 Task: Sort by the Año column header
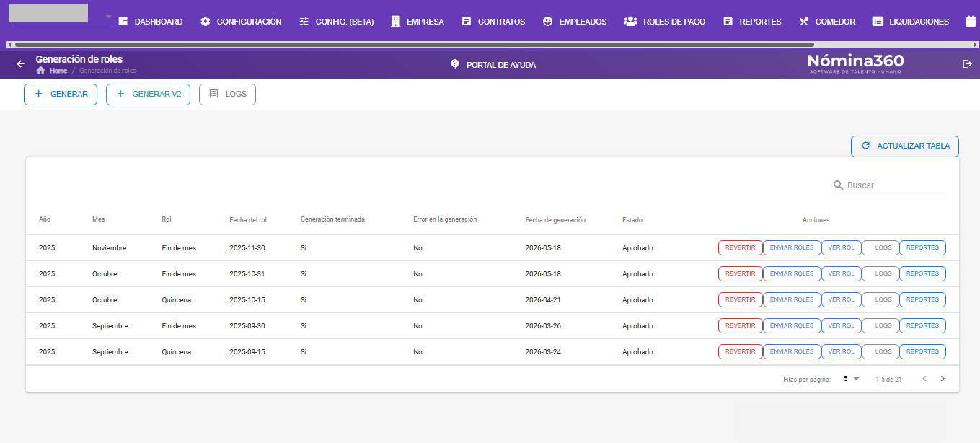(45, 219)
